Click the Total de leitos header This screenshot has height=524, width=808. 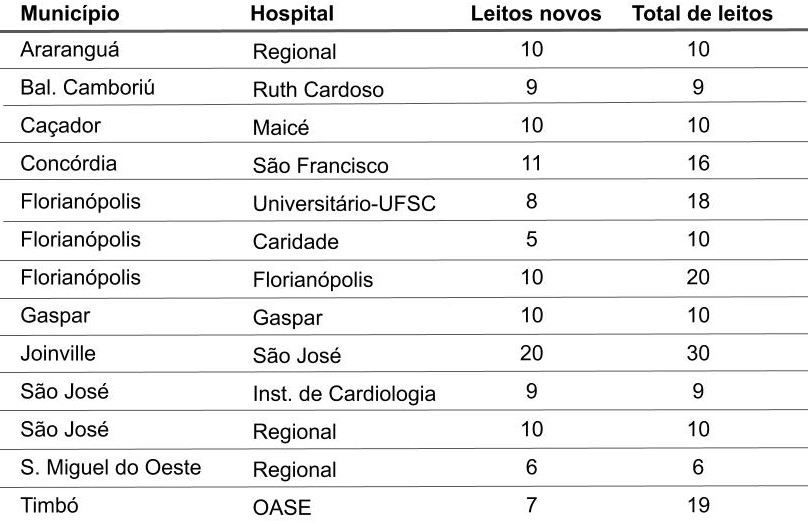tap(702, 14)
